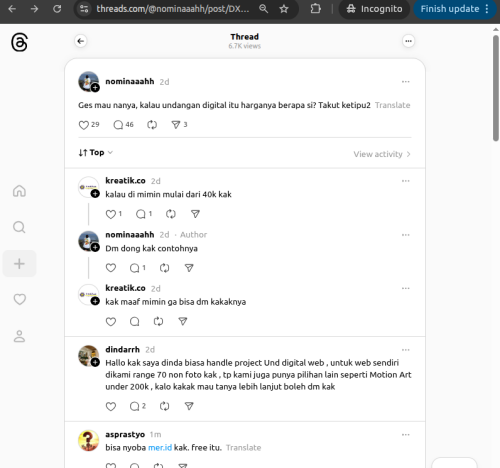Repost 'Dm dong kak contohnya' reply
500x468 pixels.
click(x=164, y=268)
